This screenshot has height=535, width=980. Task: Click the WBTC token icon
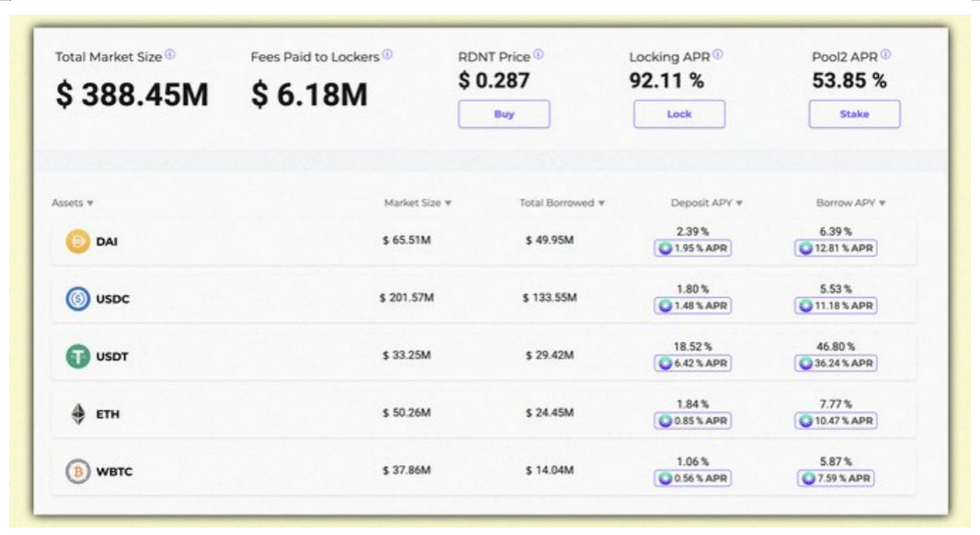pyautogui.click(x=77, y=472)
